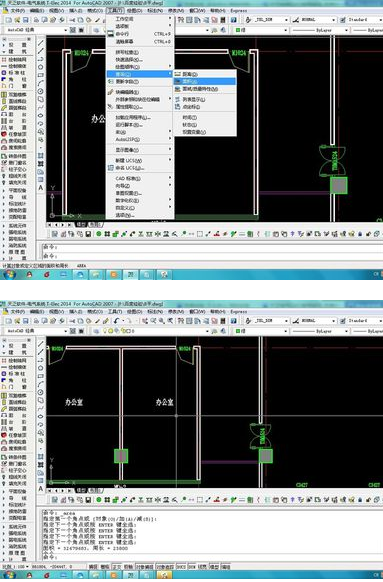Select Construction Line tool in top screenshot
The width and height of the screenshot is (383, 582).
click(41, 51)
